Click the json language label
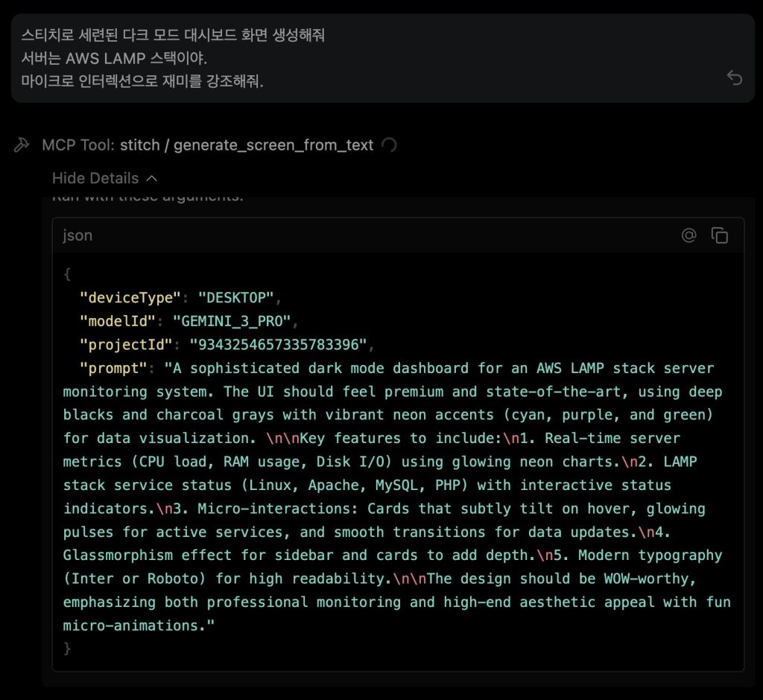The width and height of the screenshot is (763, 700). (x=77, y=235)
